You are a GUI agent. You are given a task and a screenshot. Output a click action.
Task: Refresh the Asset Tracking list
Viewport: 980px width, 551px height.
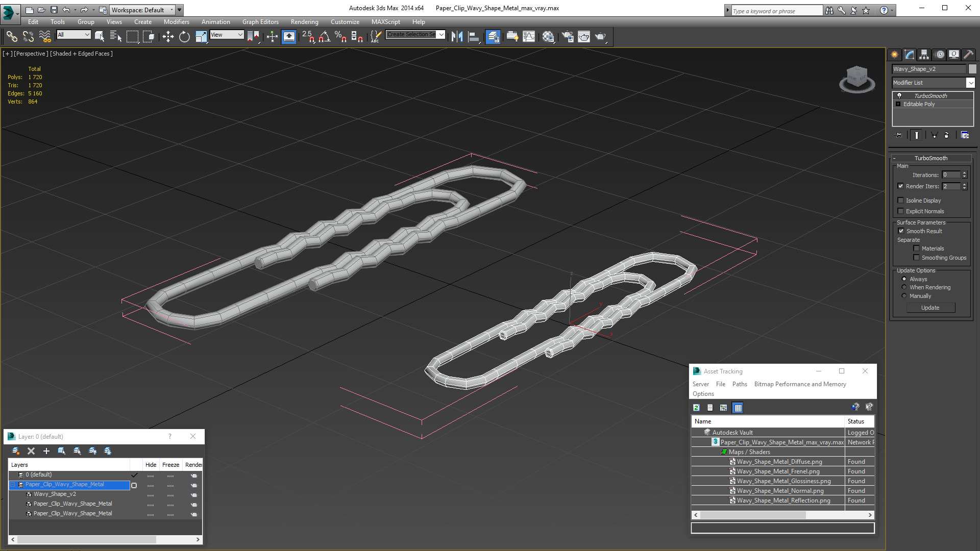(x=696, y=408)
